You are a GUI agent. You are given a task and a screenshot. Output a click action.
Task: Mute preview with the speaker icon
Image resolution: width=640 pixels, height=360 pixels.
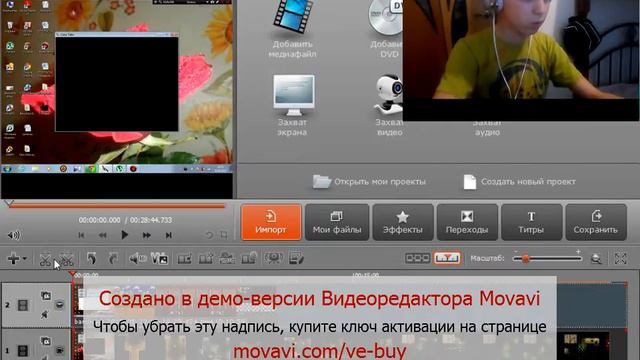coord(13,235)
